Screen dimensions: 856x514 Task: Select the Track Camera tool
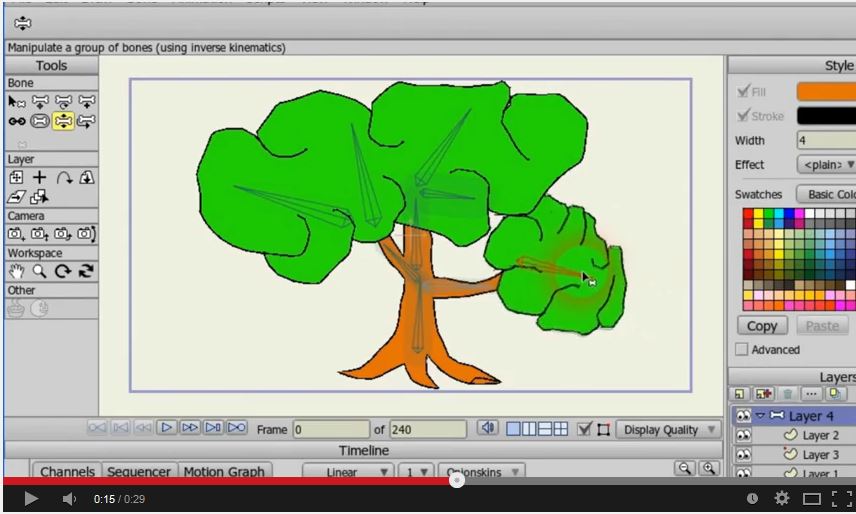click(x=16, y=234)
